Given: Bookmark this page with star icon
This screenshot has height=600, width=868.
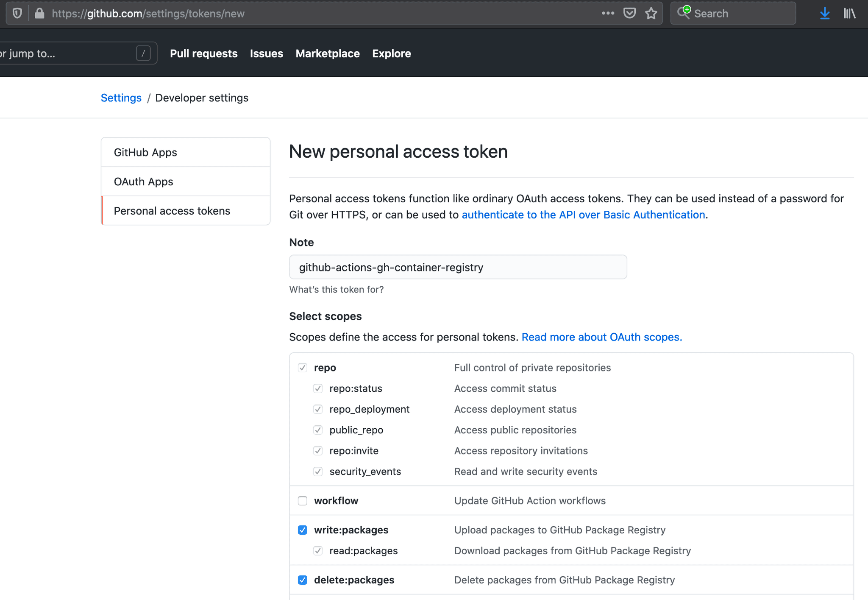Looking at the screenshot, I should pos(651,14).
